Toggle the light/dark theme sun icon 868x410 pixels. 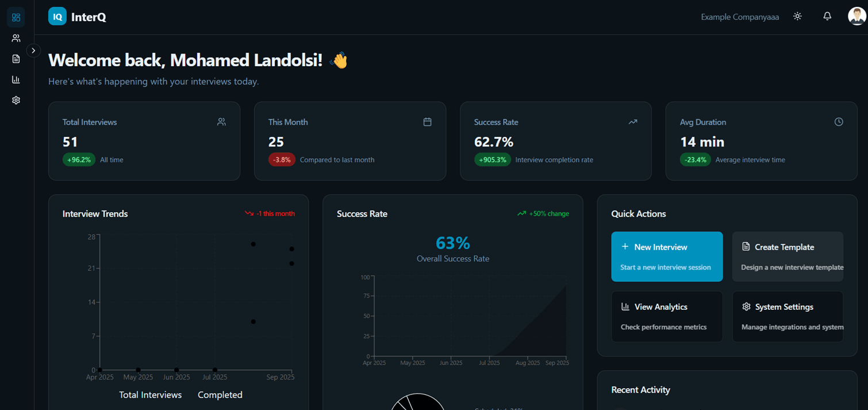(797, 16)
